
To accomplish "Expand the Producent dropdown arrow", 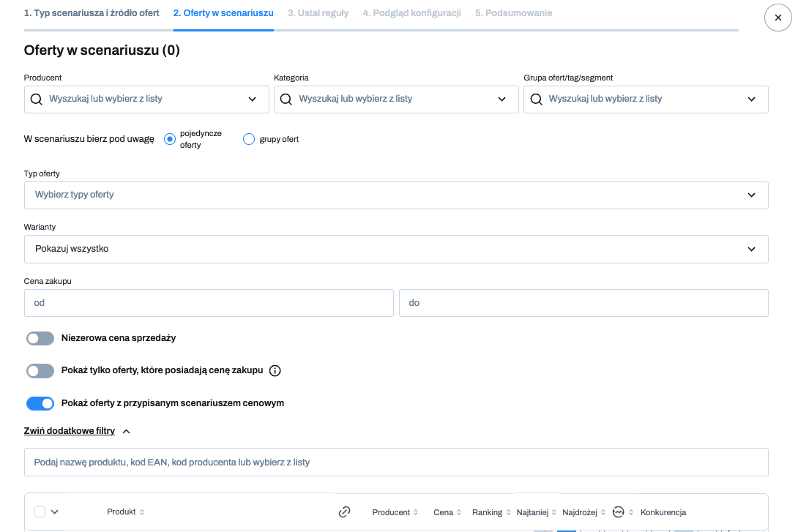I will [252, 100].
